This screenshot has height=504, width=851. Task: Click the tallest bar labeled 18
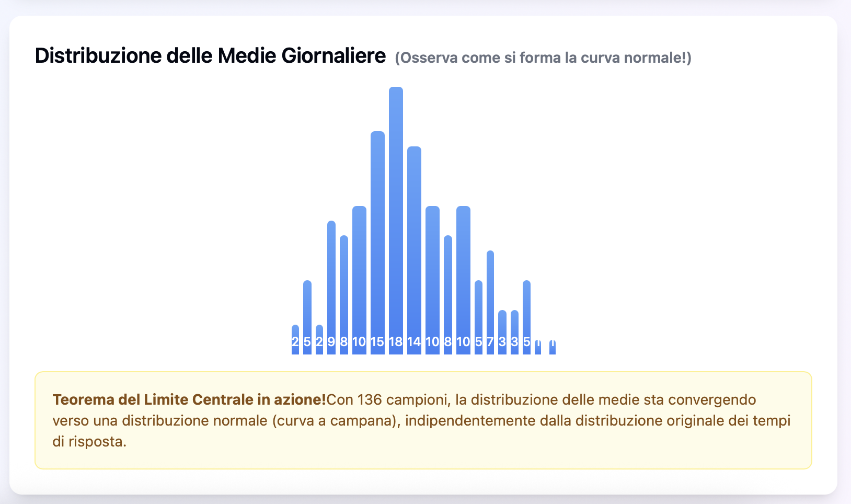click(396, 220)
